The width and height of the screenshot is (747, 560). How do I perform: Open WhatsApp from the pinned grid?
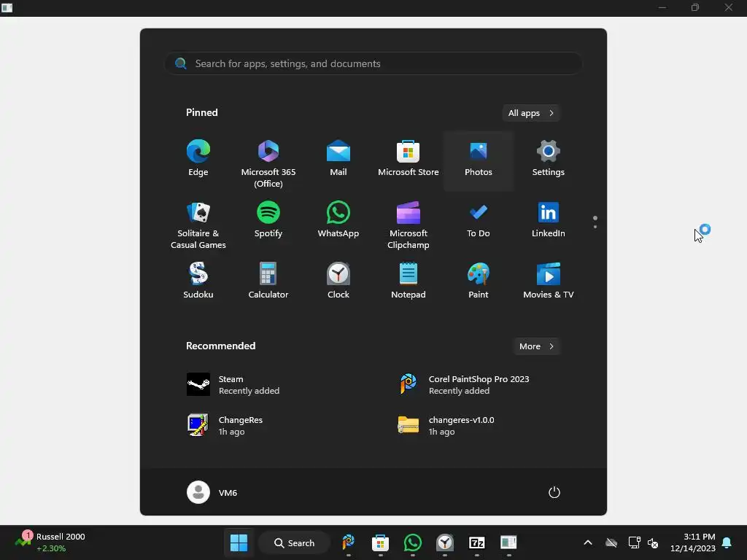click(x=338, y=220)
